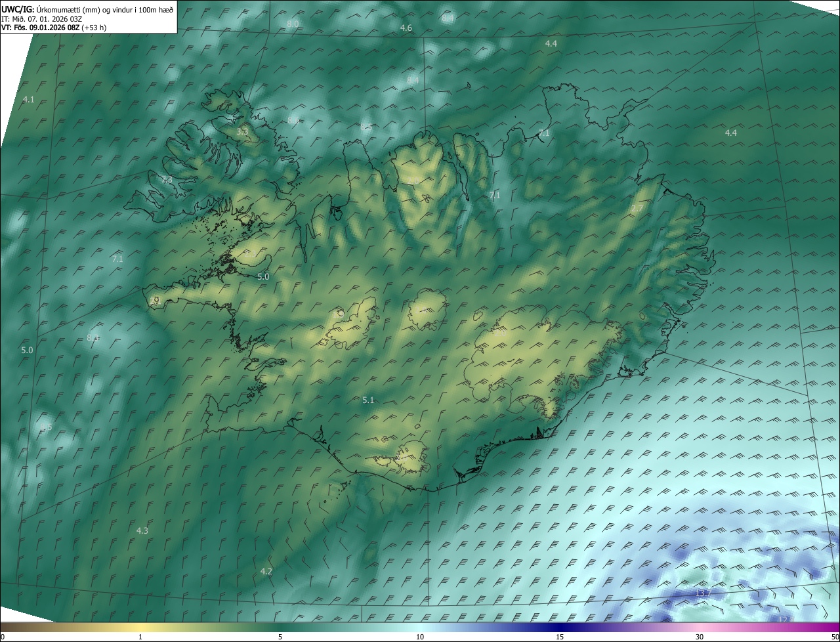Click the title "Úrkomumætti (mm) og vindur í 100m hæð"
The width and height of the screenshot is (840, 642).
(104, 9)
